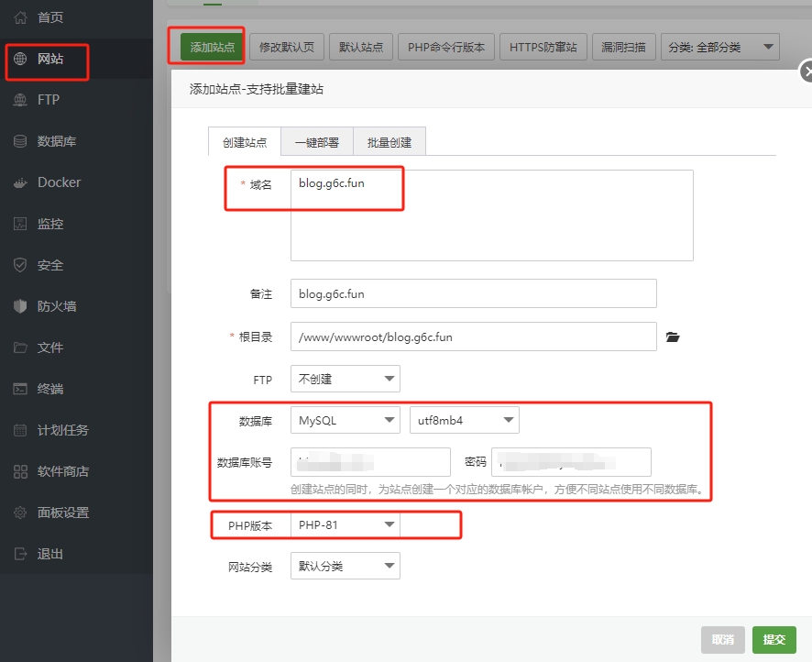Click the green Add Site button
812x662 pixels.
(x=212, y=47)
